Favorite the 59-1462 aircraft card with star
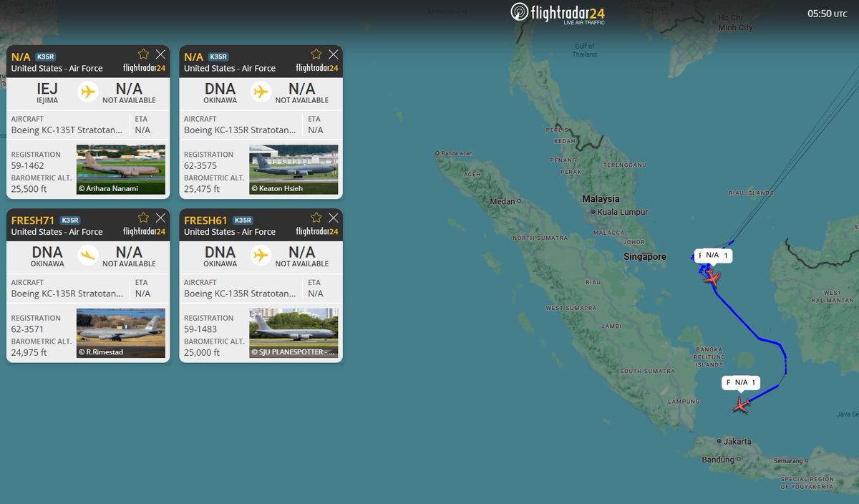 point(143,54)
